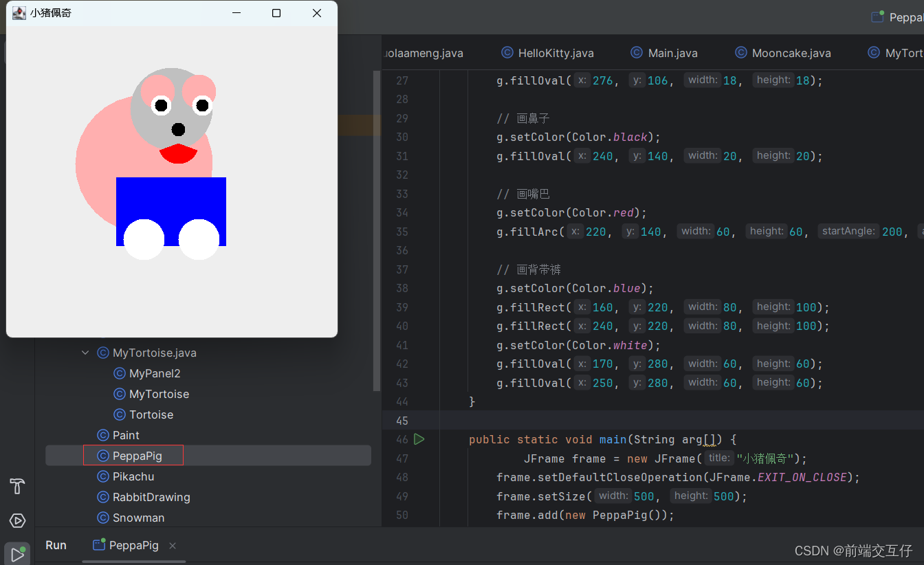Viewport: 924px width, 565px height.
Task: Click the class icon of Pikachu
Action: 103,476
